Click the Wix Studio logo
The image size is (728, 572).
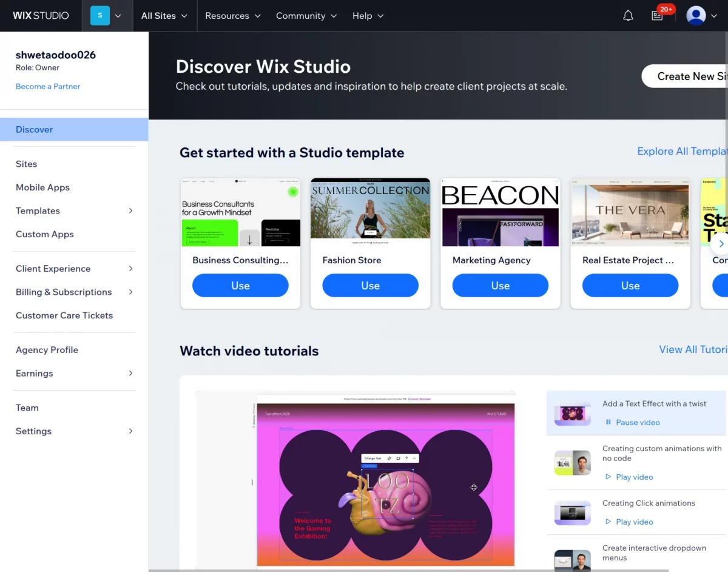click(41, 16)
